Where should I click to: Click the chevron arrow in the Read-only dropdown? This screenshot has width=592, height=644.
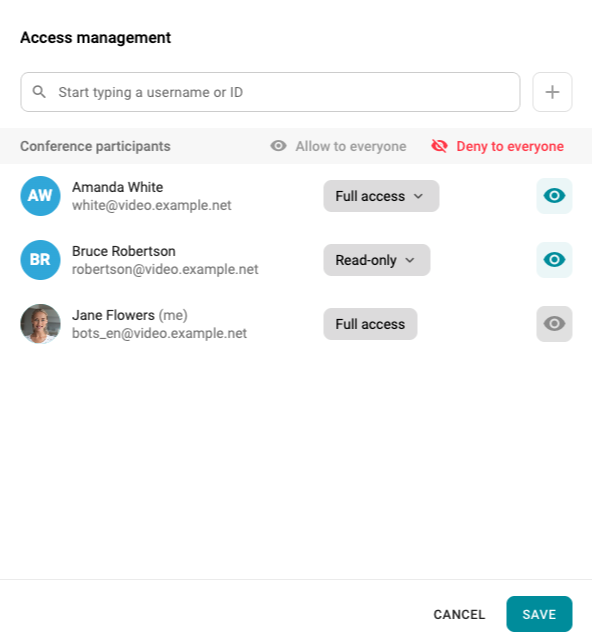coord(410,260)
